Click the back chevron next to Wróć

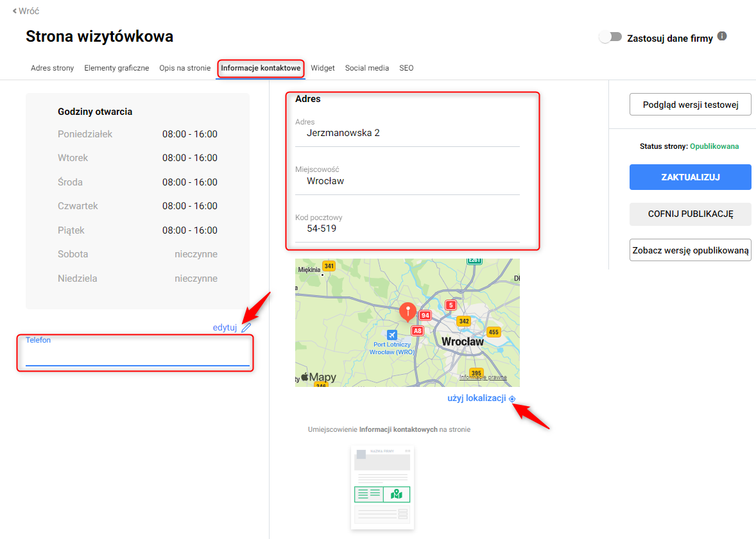[15, 12]
